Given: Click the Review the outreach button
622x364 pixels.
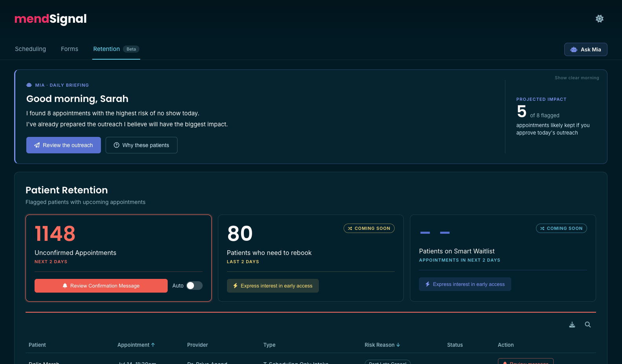Looking at the screenshot, I should click(64, 145).
